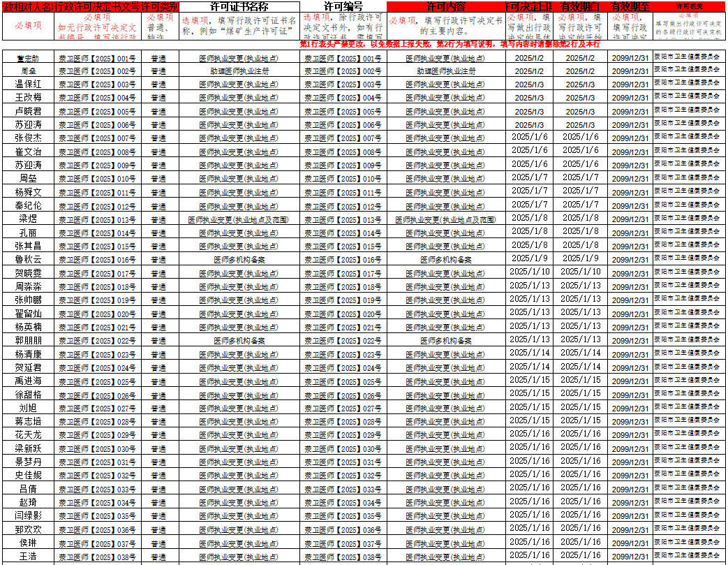Select the name cell 崔文治
Screen dimensions: 728x565
[x=29, y=152]
